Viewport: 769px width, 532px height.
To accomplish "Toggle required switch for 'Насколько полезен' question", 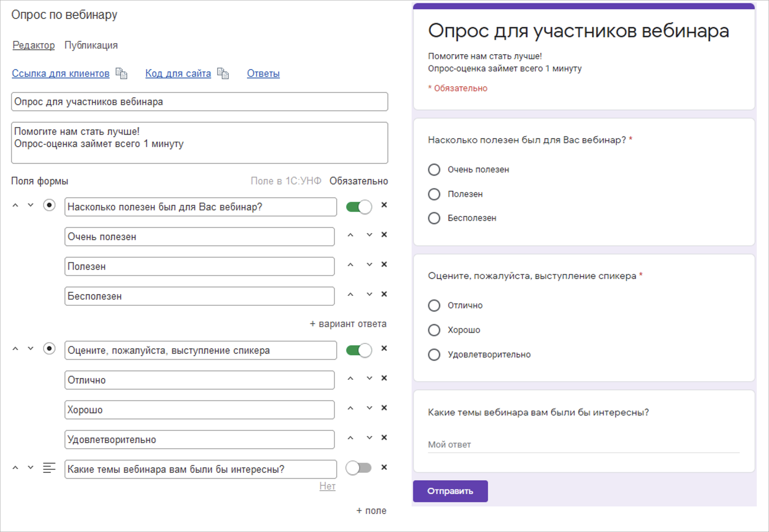I will point(359,207).
